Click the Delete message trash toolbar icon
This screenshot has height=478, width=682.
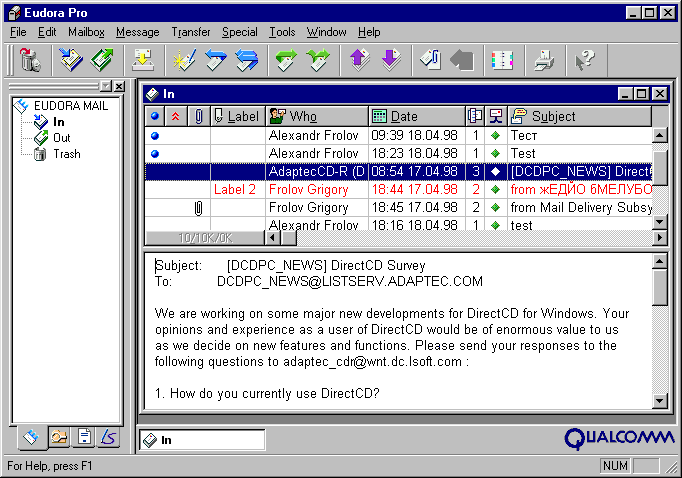(x=30, y=60)
